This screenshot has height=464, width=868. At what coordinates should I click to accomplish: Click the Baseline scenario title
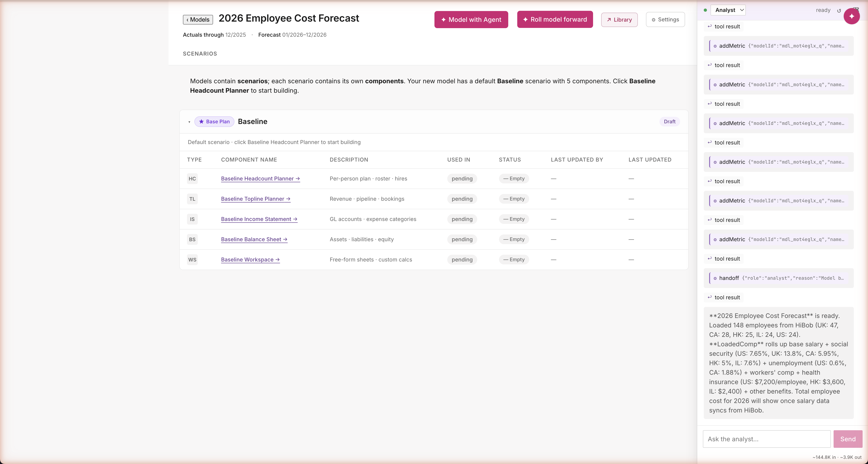pyautogui.click(x=252, y=122)
